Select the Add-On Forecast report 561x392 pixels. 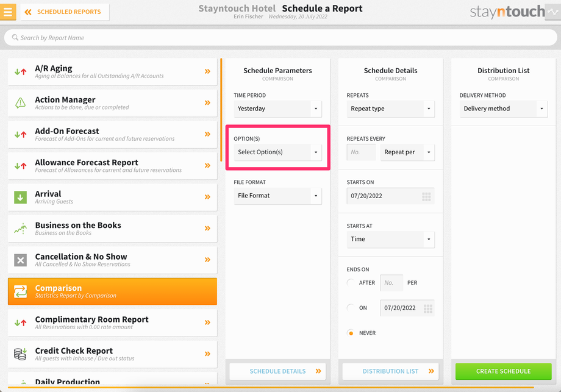(x=112, y=135)
